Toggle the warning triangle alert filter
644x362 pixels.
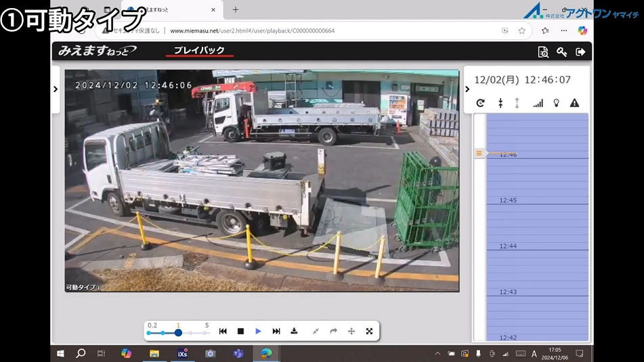[x=574, y=103]
